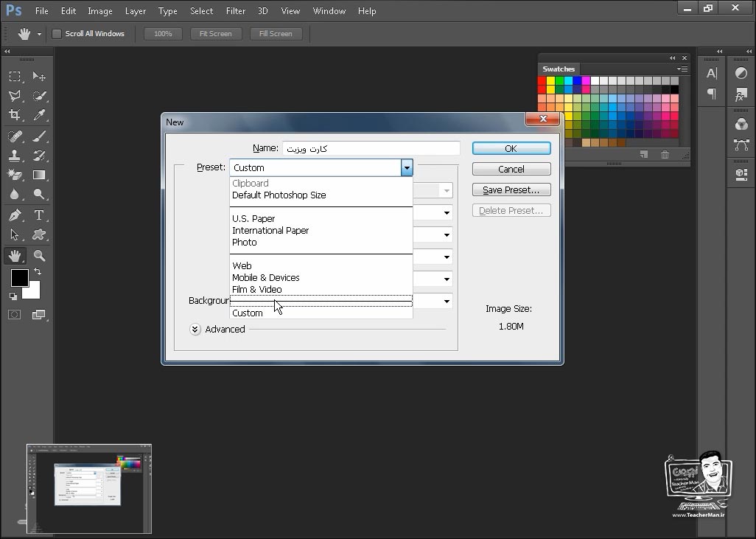Toggle Quick Mask mode
This screenshot has width=756, height=539.
[x=15, y=315]
